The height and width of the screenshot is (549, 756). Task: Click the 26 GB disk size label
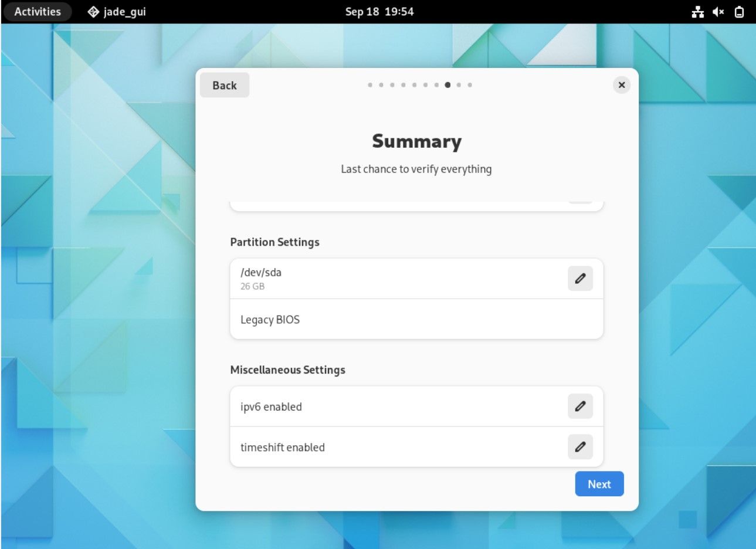[x=252, y=286]
